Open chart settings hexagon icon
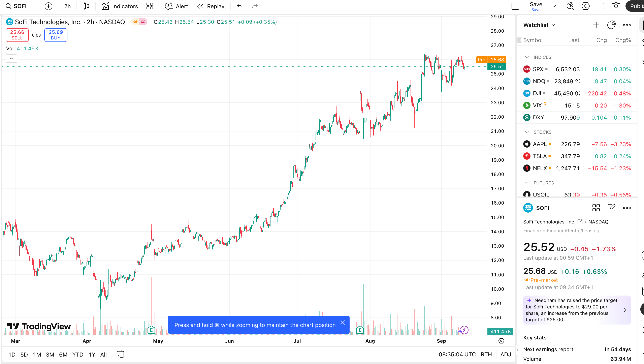 585,6
